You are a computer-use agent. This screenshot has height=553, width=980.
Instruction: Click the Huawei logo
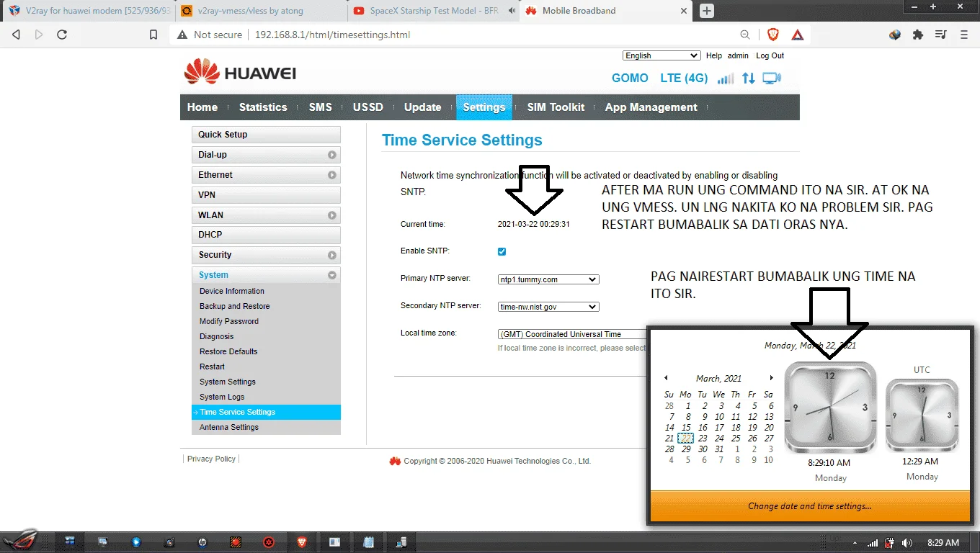click(240, 73)
